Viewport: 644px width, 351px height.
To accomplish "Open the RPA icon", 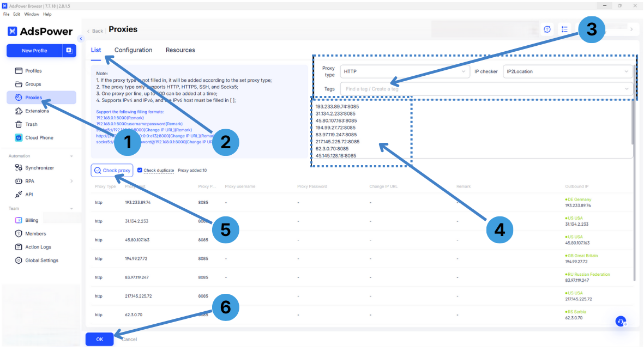I will click(19, 181).
